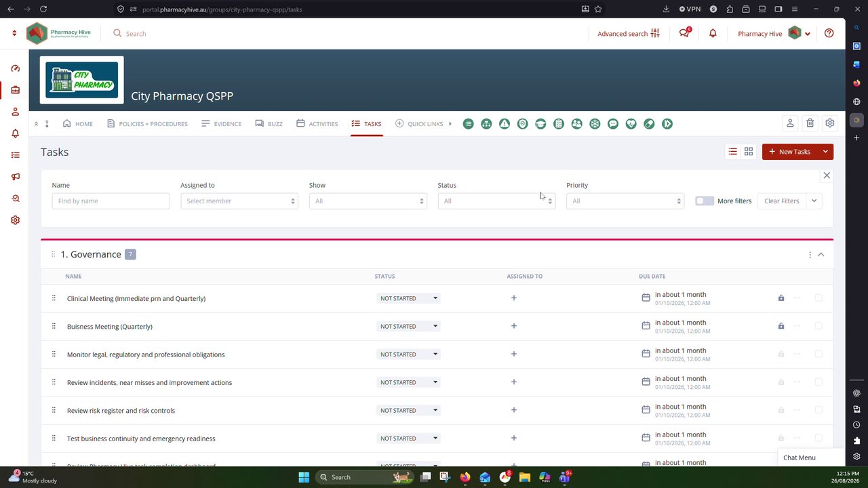This screenshot has height=488, width=868.
Task: Click the New Tasks button
Action: click(x=789, y=152)
